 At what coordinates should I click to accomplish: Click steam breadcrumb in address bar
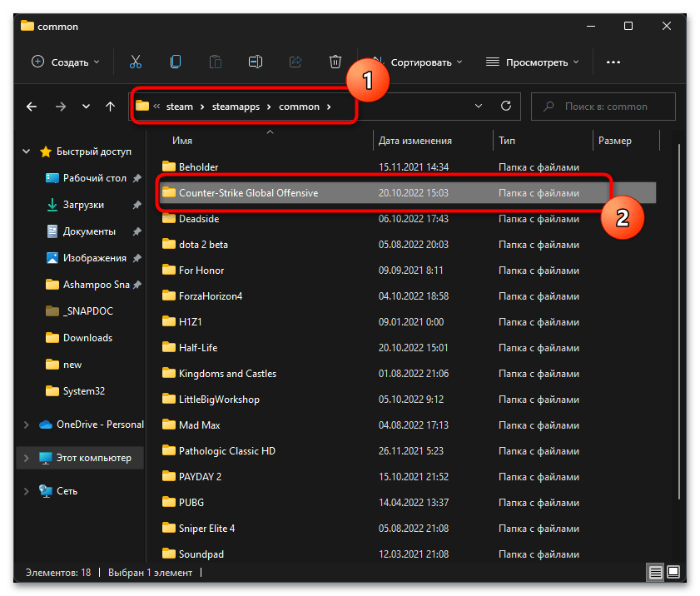point(180,107)
